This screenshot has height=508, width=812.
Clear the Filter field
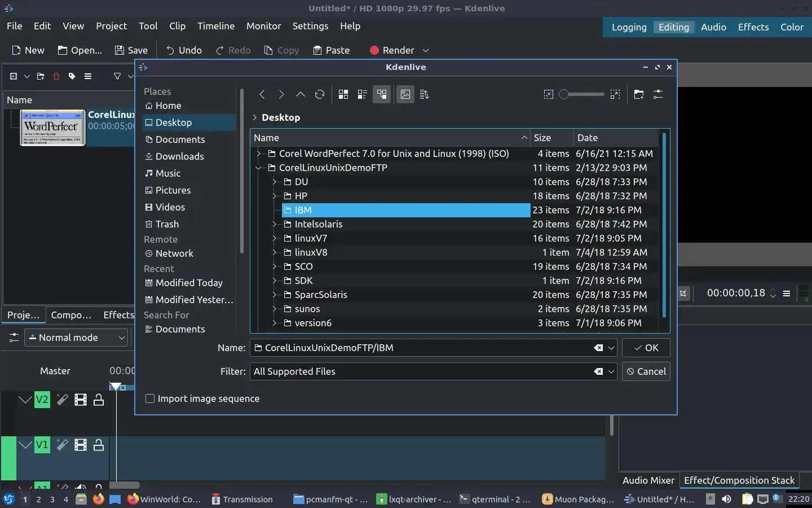click(598, 371)
